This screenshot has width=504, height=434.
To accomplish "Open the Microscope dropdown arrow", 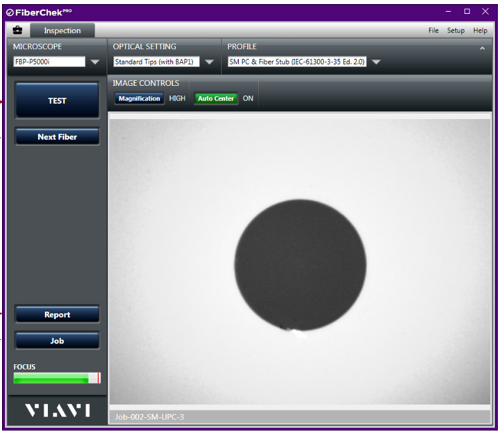I will (95, 62).
